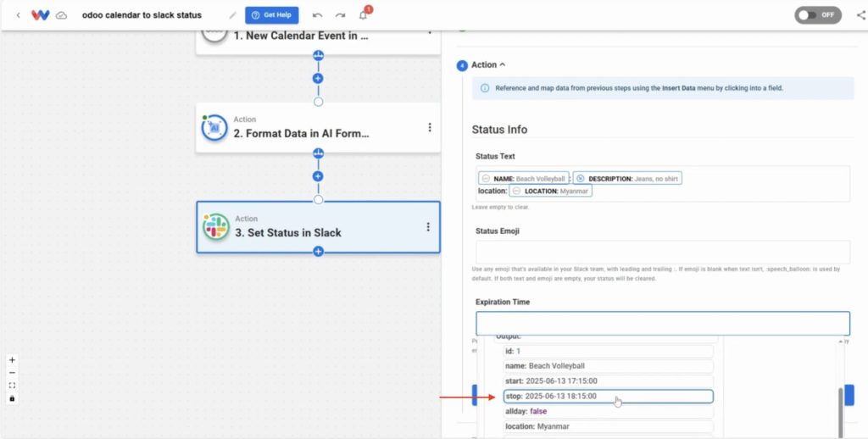The height and width of the screenshot is (439, 868).
Task: Select the location: Myanmar data item
Action: tap(609, 426)
